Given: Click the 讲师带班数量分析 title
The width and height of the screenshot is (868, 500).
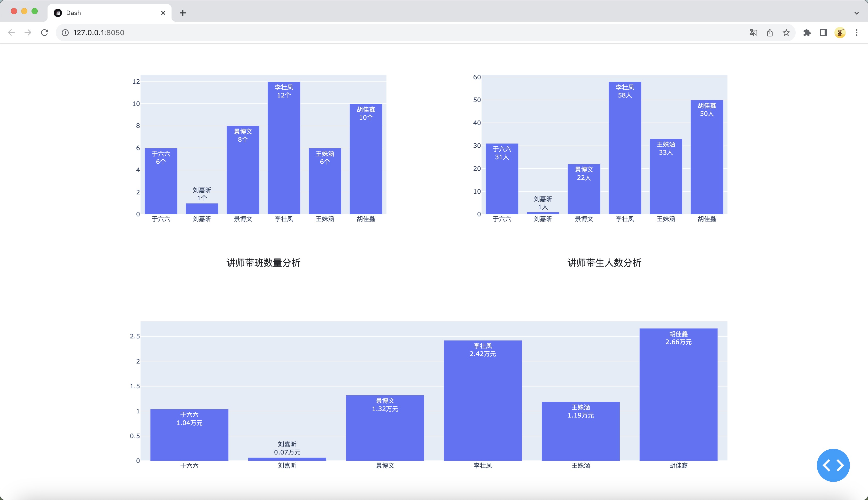Looking at the screenshot, I should (x=263, y=263).
